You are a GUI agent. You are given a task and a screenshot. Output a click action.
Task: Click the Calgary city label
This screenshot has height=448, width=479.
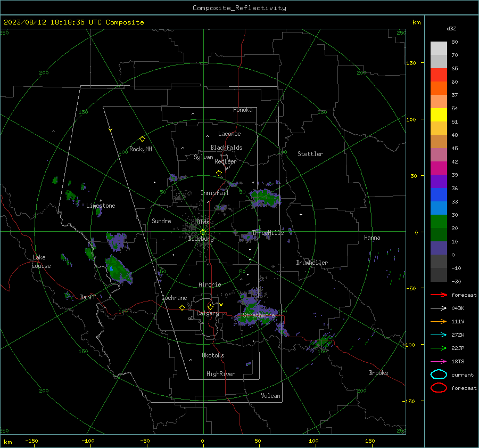pyautogui.click(x=208, y=313)
